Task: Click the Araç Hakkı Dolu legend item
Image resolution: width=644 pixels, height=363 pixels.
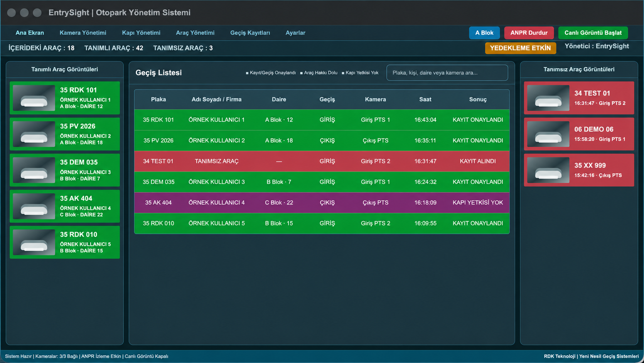Action: [319, 73]
